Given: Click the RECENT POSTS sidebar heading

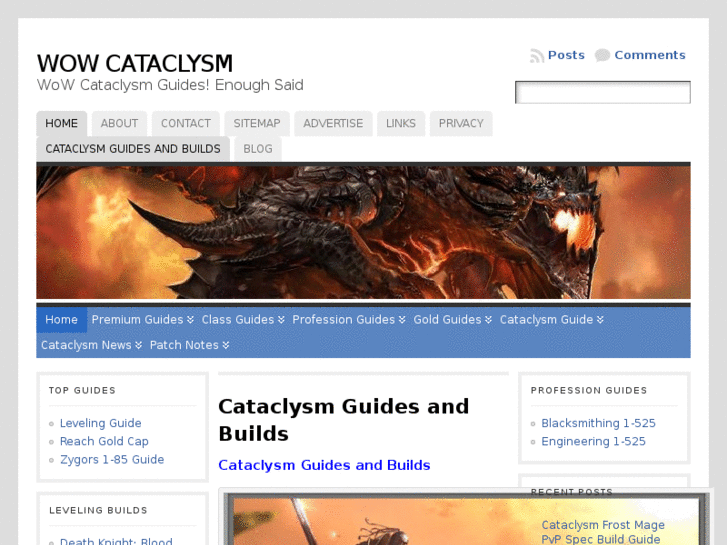Looking at the screenshot, I should (x=572, y=492).
